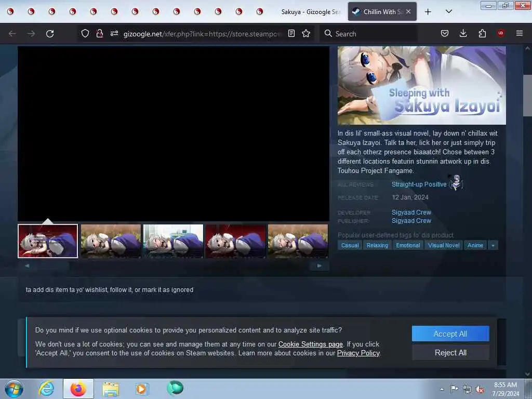This screenshot has height=399, width=532.
Task: Click the Firefox taskbar icon
Action: coord(78,389)
